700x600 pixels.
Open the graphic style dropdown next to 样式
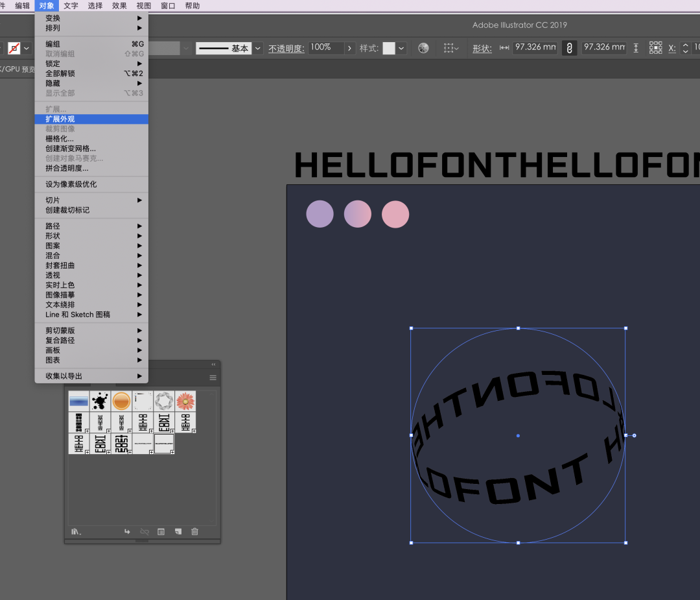click(x=401, y=49)
